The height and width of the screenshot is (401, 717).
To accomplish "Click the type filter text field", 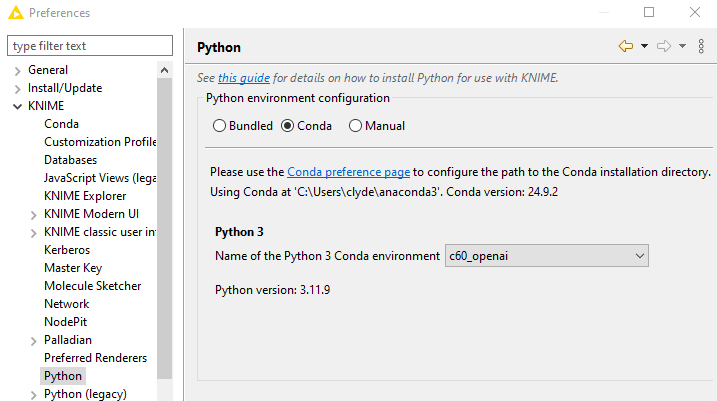I will pyautogui.click(x=90, y=46).
